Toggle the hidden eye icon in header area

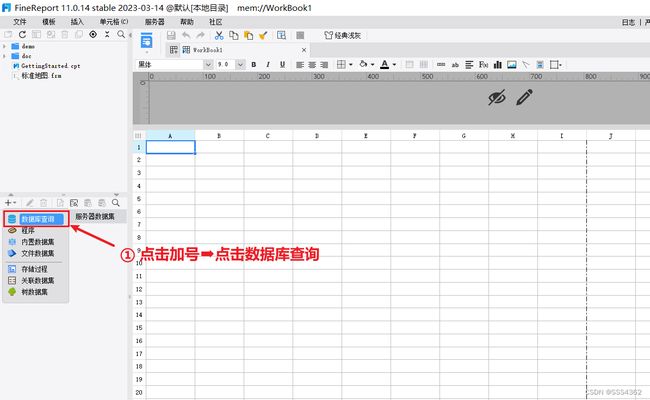pos(497,98)
